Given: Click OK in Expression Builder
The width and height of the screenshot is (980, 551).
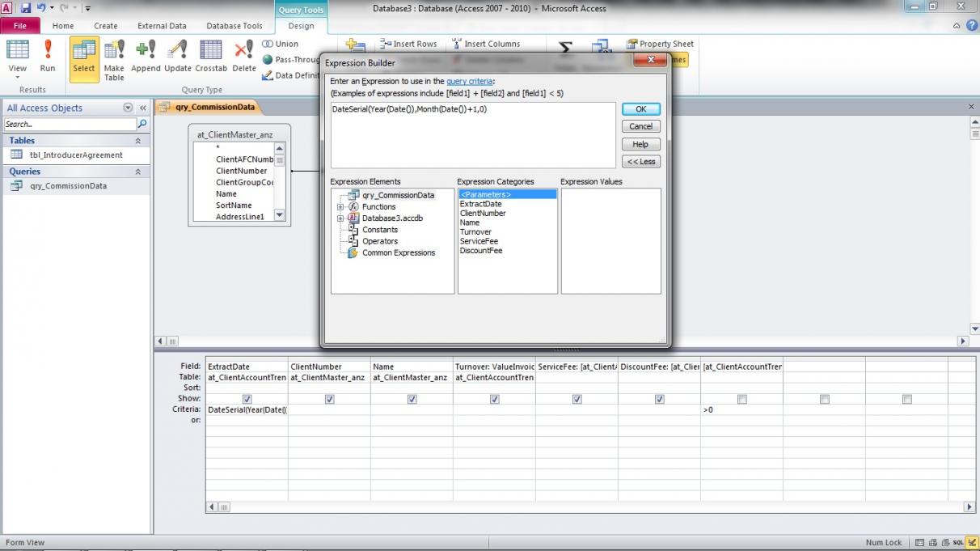Looking at the screenshot, I should (641, 109).
